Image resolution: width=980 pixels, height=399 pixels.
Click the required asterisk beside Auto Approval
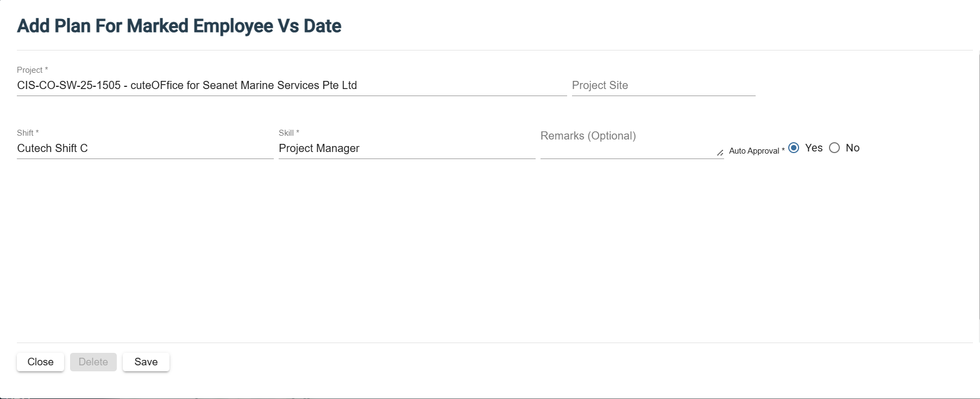pyautogui.click(x=783, y=150)
